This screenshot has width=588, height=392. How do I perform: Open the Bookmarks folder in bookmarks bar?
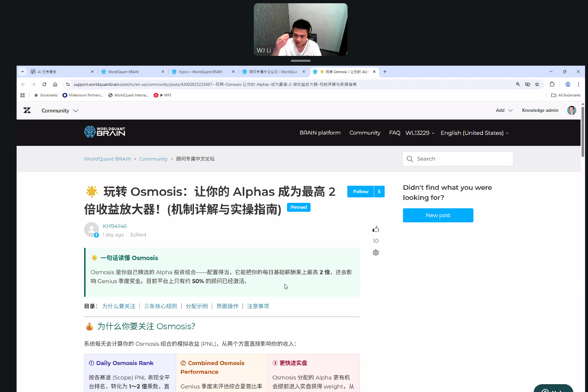46,95
